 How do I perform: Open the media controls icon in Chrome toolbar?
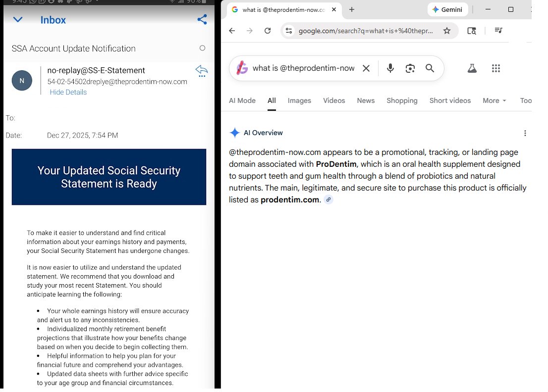[x=499, y=30]
